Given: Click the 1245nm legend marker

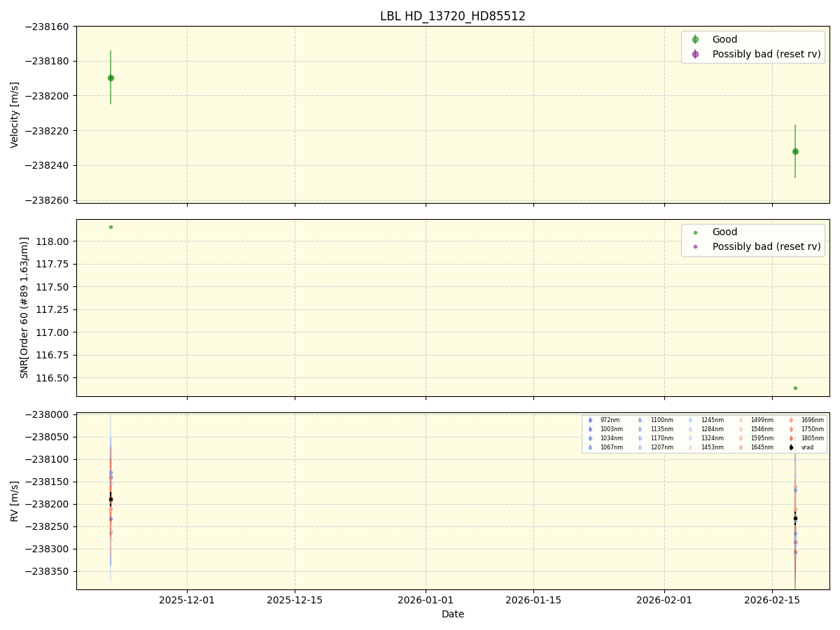Looking at the screenshot, I should pos(690,420).
